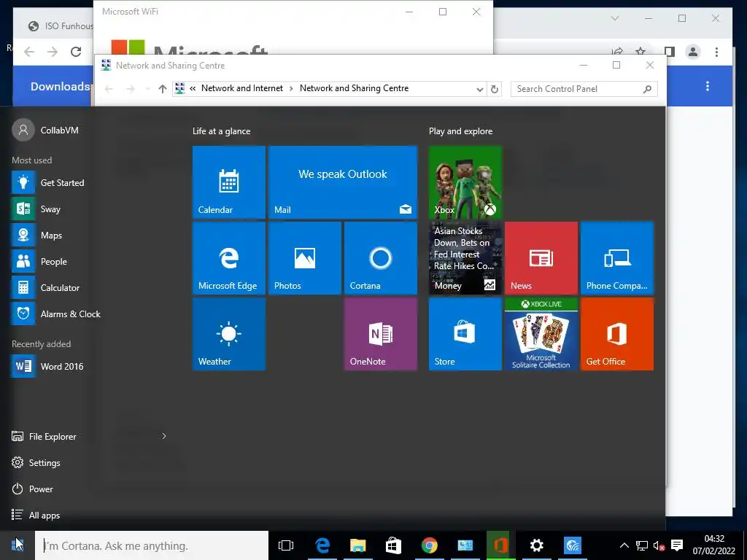Open File Explorer from Start menu

pyautogui.click(x=44, y=436)
